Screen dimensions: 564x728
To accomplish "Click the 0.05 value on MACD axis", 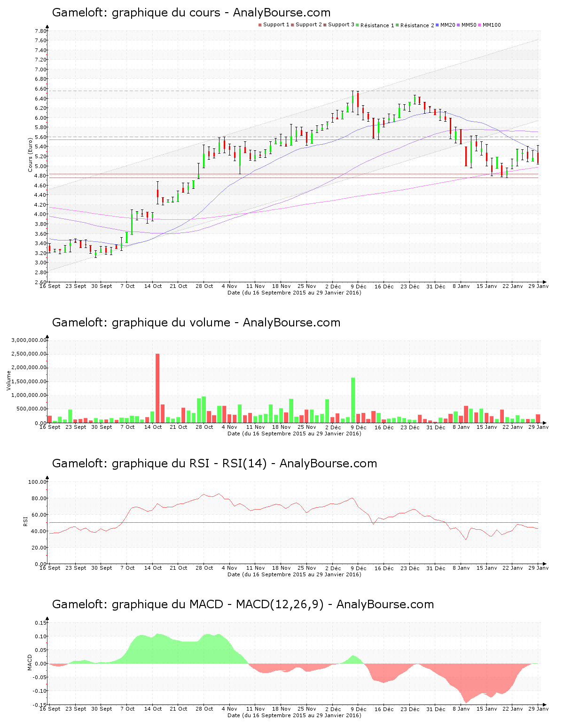I will (40, 650).
